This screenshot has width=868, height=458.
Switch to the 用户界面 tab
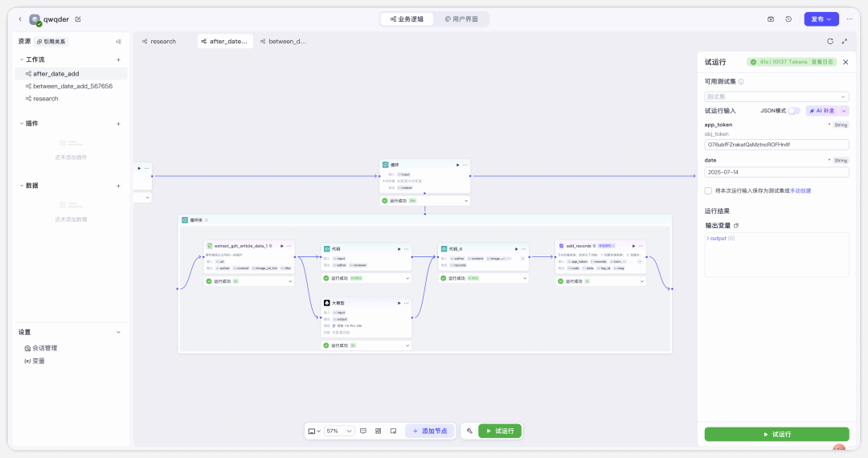pos(461,19)
